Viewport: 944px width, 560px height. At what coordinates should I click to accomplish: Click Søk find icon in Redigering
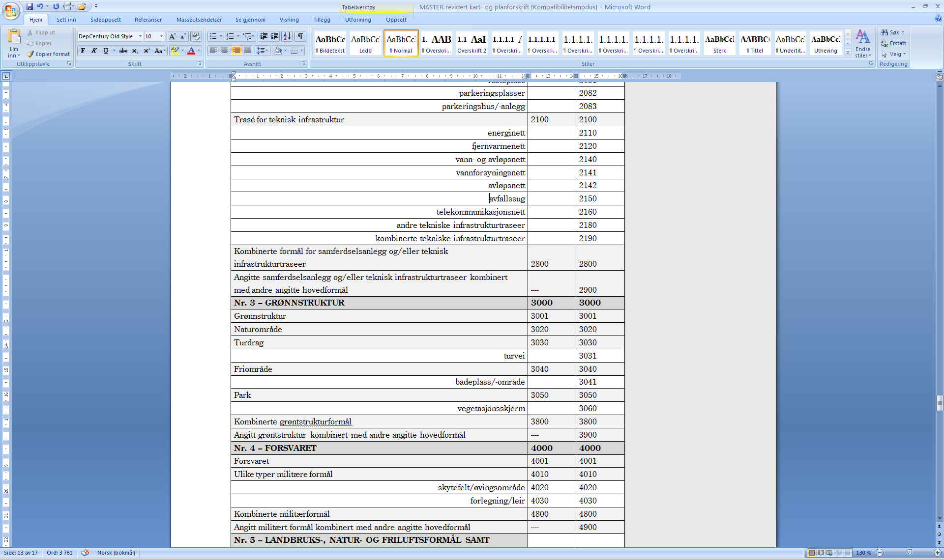pyautogui.click(x=892, y=32)
